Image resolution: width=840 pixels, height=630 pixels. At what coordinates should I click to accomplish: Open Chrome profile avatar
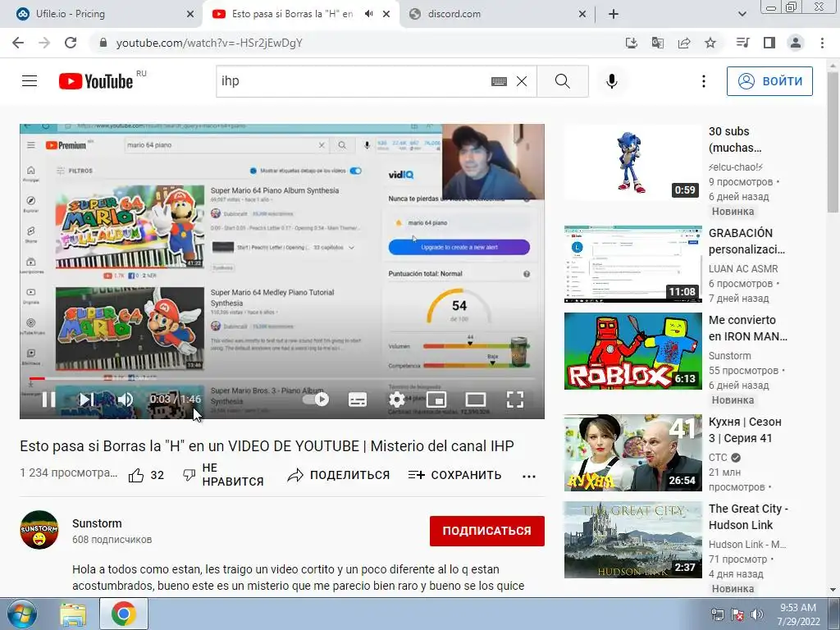point(796,43)
